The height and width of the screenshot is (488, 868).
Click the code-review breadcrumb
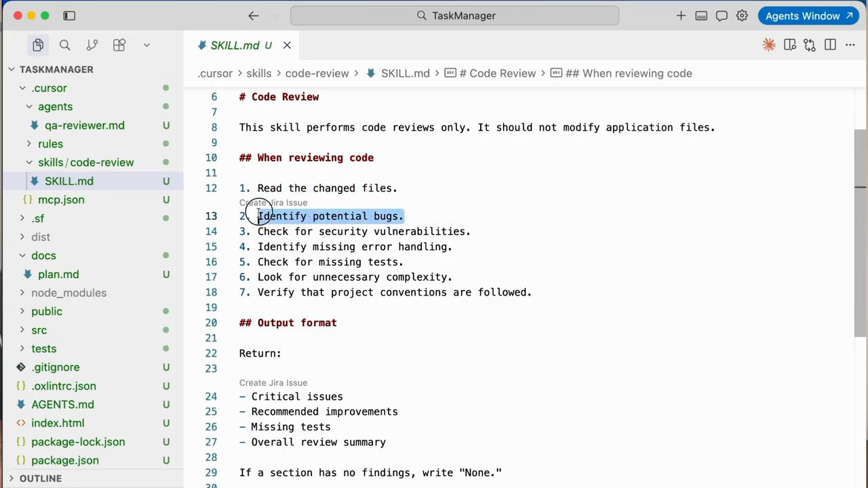pyautogui.click(x=317, y=73)
